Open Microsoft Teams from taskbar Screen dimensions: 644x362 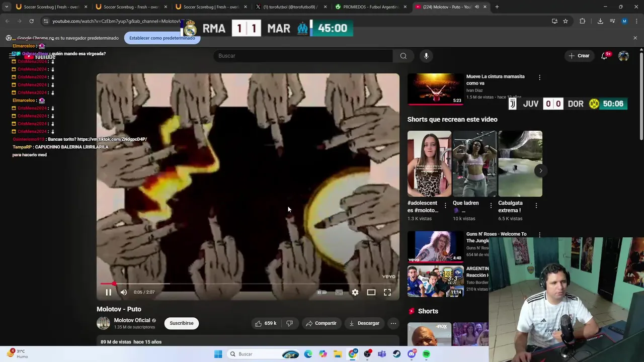[x=382, y=354]
